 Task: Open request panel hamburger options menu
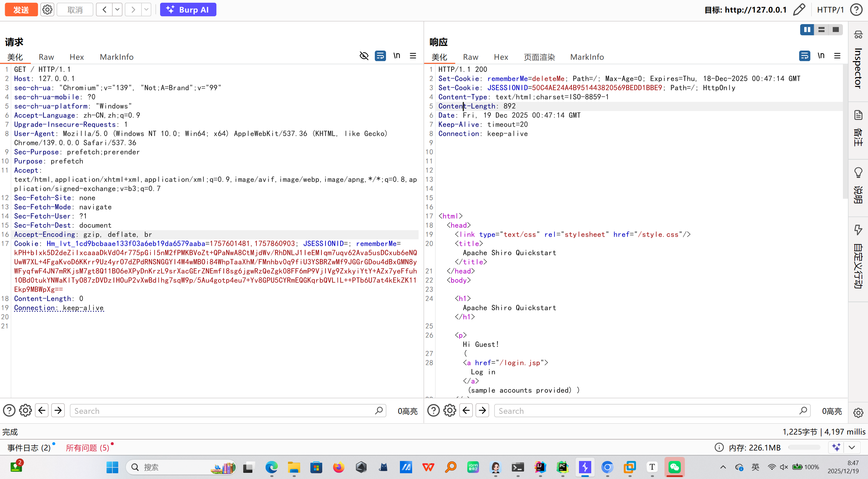pos(413,56)
